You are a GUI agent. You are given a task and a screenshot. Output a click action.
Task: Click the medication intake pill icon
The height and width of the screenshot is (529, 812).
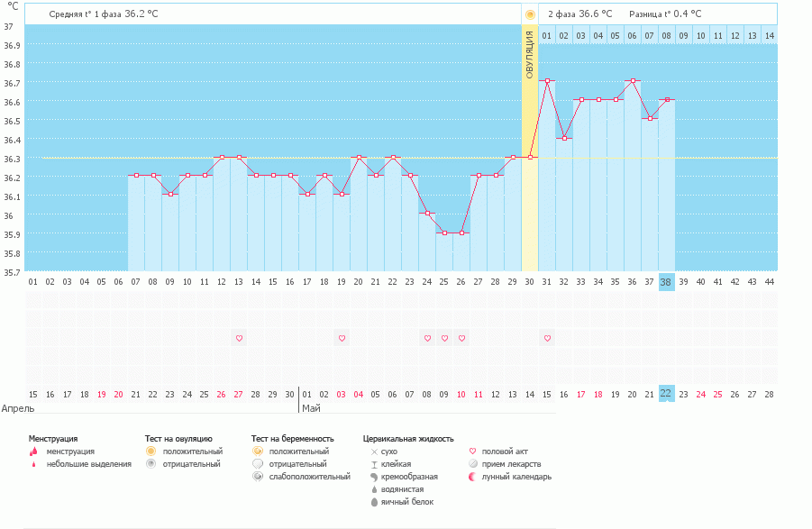click(x=474, y=464)
